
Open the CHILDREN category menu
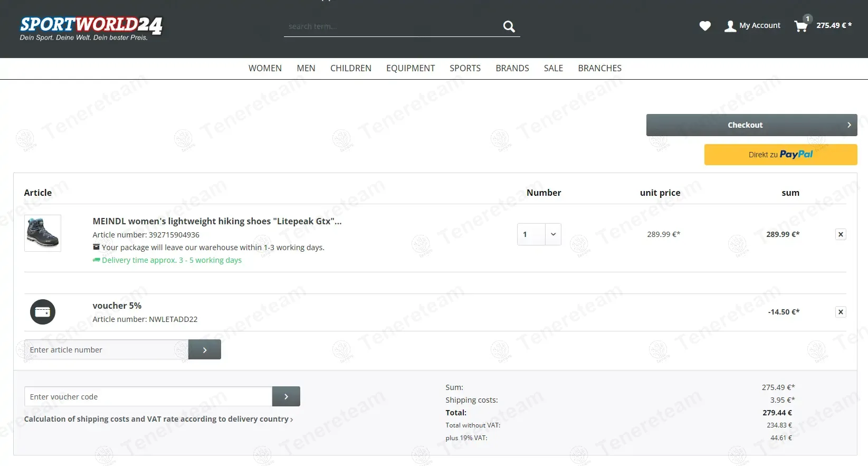(351, 68)
